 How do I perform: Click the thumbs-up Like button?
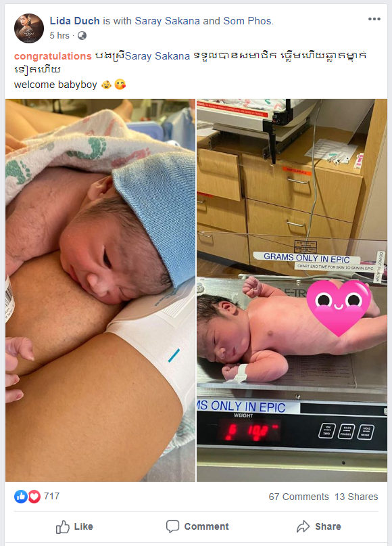coord(74,526)
